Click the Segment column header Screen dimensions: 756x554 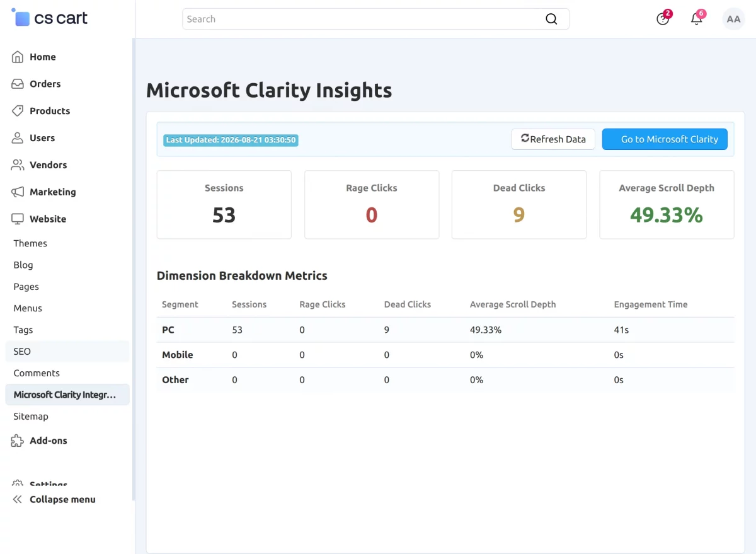coord(180,304)
